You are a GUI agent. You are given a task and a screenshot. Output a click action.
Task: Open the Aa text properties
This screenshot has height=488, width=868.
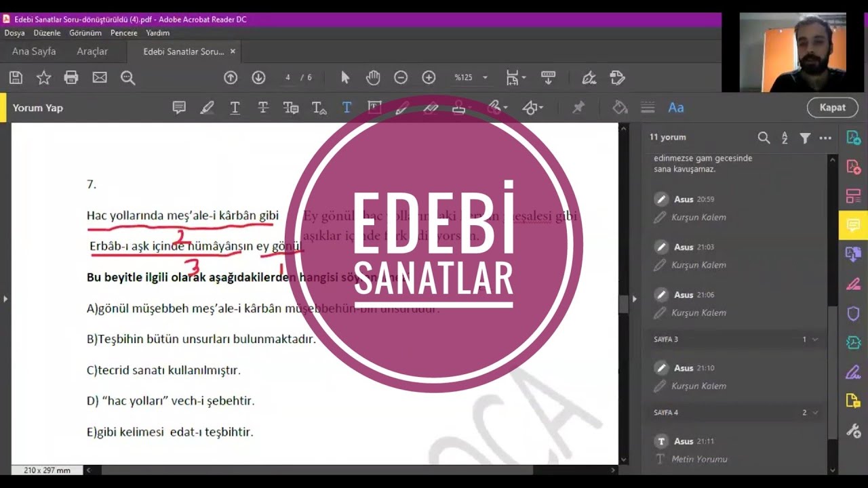coord(676,108)
